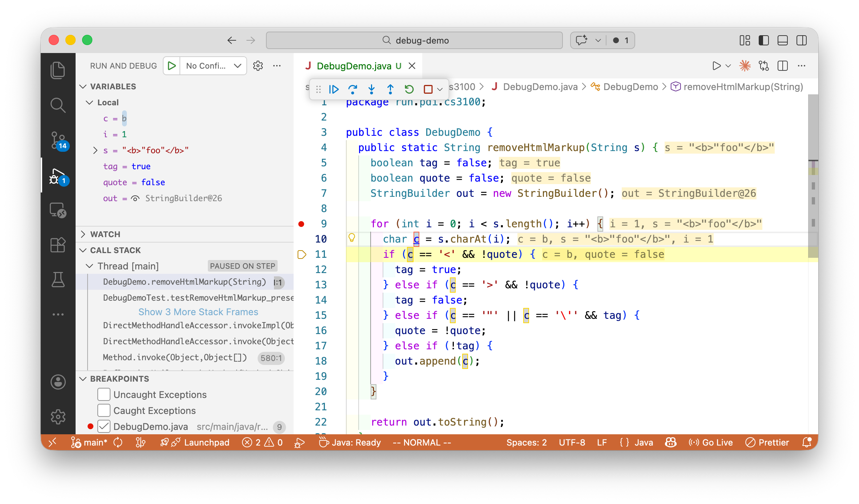The image size is (859, 504).
Task: Stop debugging with the red square
Action: [428, 89]
